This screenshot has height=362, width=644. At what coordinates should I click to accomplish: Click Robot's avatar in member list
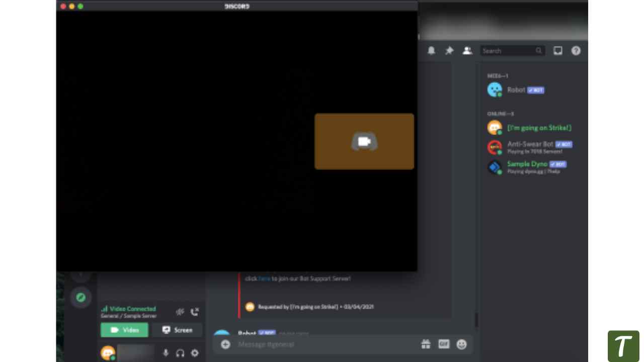tap(495, 90)
